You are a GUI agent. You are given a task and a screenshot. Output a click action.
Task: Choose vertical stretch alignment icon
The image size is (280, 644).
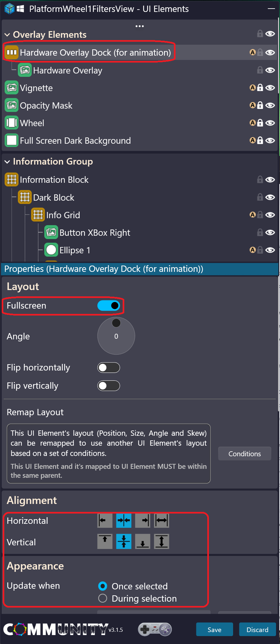[x=161, y=541]
